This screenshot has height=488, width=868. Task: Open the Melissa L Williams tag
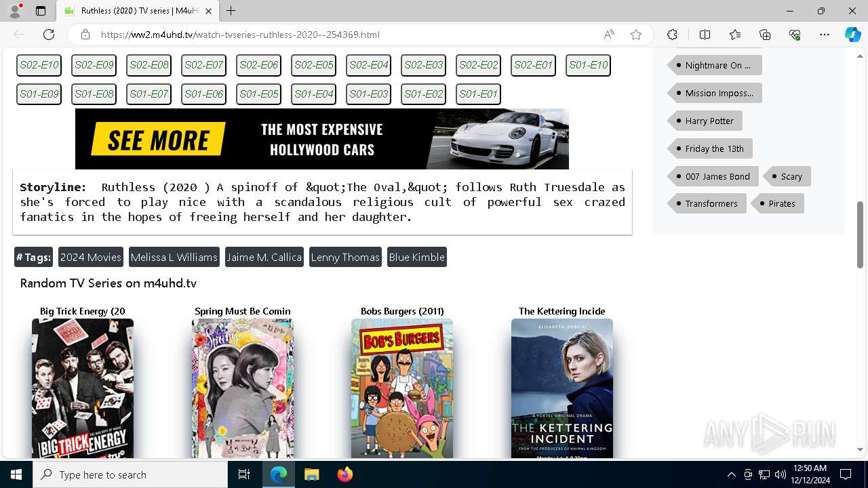pyautogui.click(x=174, y=257)
